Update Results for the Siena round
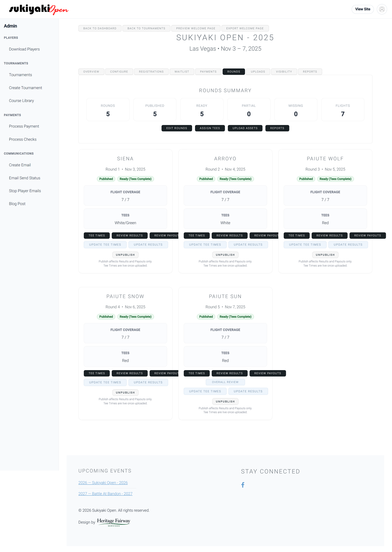The image size is (392, 552). point(148,245)
